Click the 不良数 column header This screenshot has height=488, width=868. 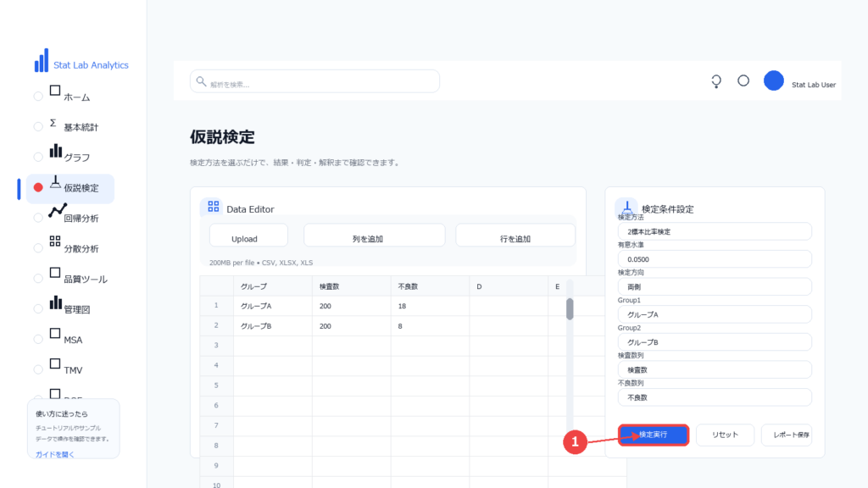click(430, 286)
